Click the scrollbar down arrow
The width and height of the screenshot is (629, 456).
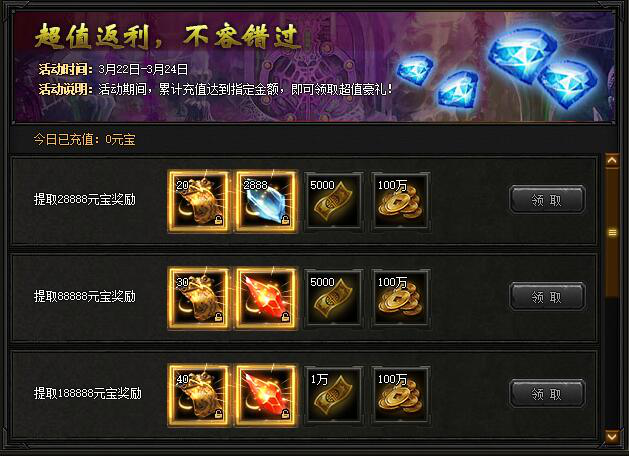612,436
